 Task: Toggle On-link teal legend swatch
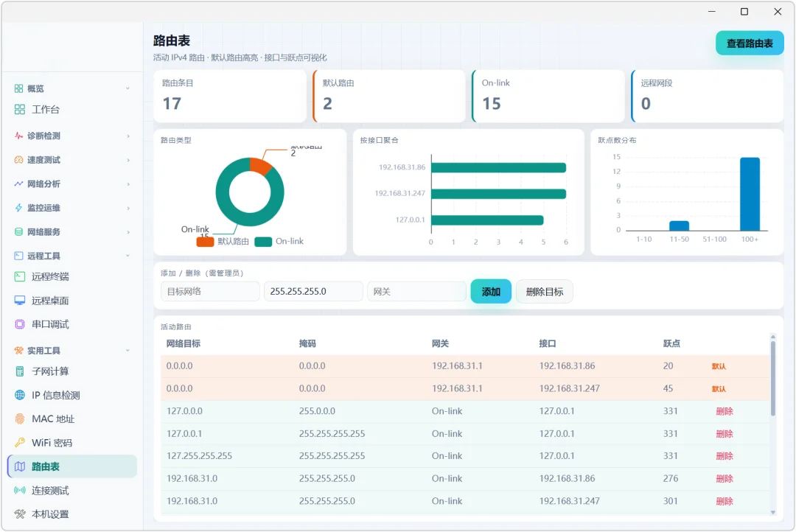263,242
